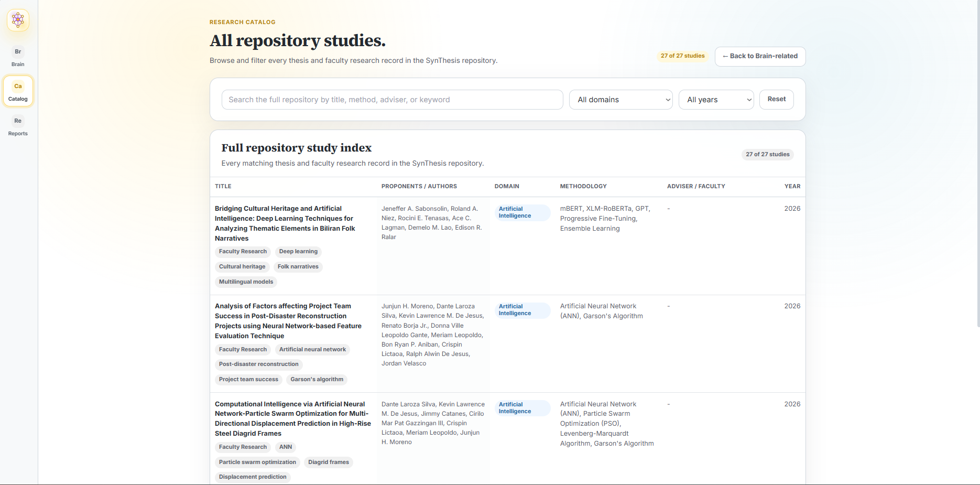980x485 pixels.
Task: Click the Deep learning keyword tag
Action: [298, 252]
